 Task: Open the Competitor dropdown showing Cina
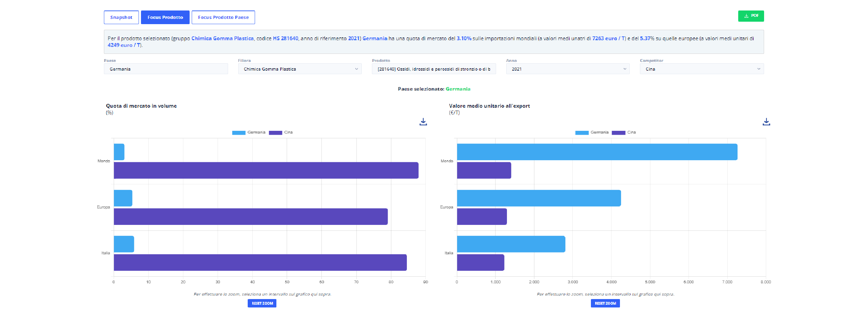[701, 69]
